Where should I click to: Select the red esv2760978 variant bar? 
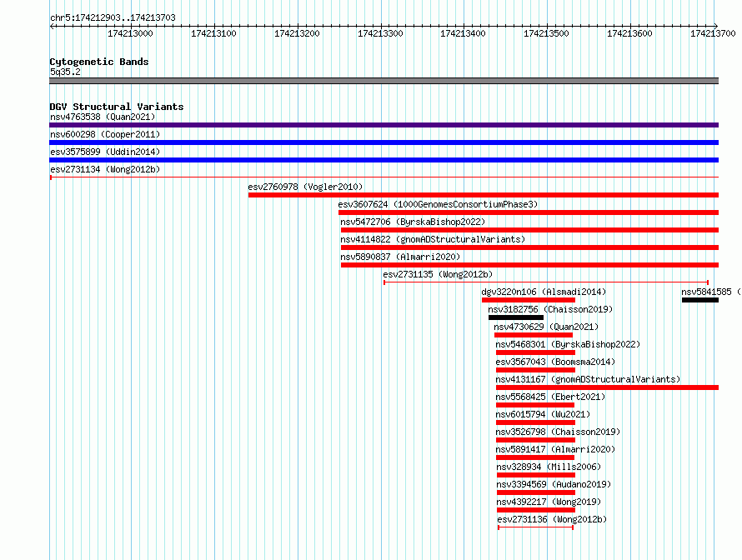click(484, 195)
